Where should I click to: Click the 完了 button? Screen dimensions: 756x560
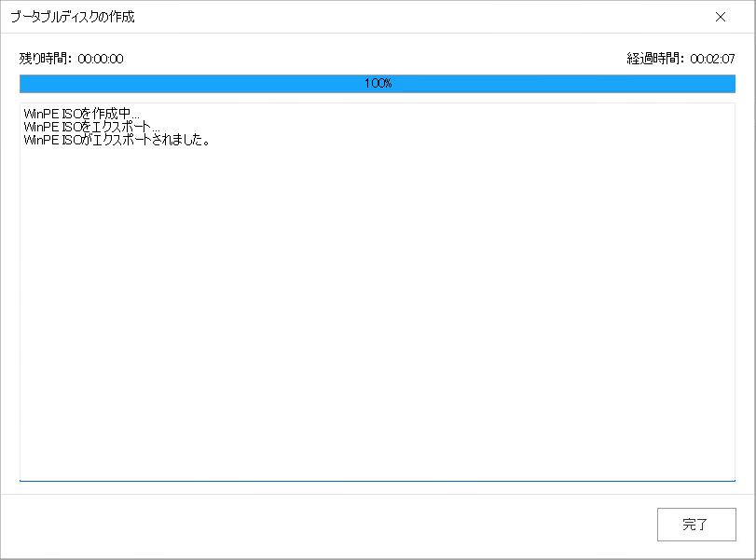tap(696, 525)
